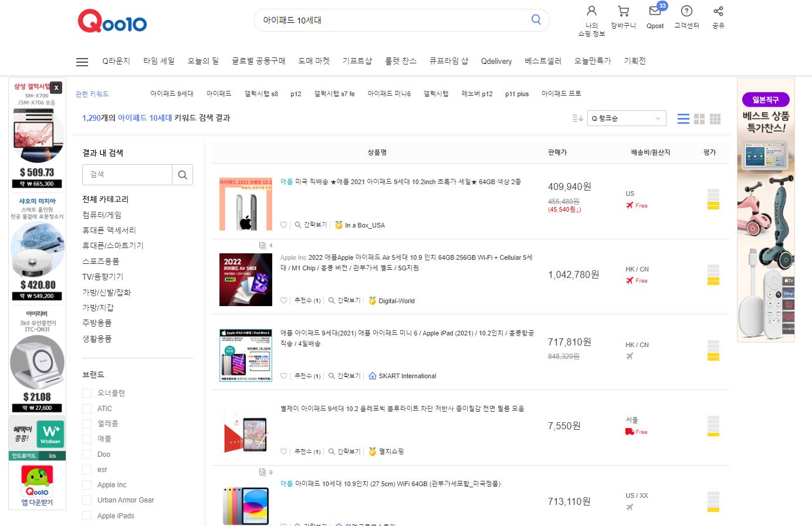Click the heart icon on the Apple Inc 2022 iPad Air item
The width and height of the screenshot is (812, 526).
[x=284, y=301]
